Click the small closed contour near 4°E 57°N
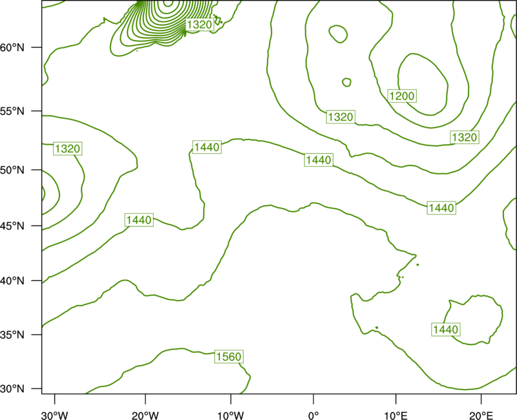This screenshot has width=517, height=420. click(x=346, y=82)
